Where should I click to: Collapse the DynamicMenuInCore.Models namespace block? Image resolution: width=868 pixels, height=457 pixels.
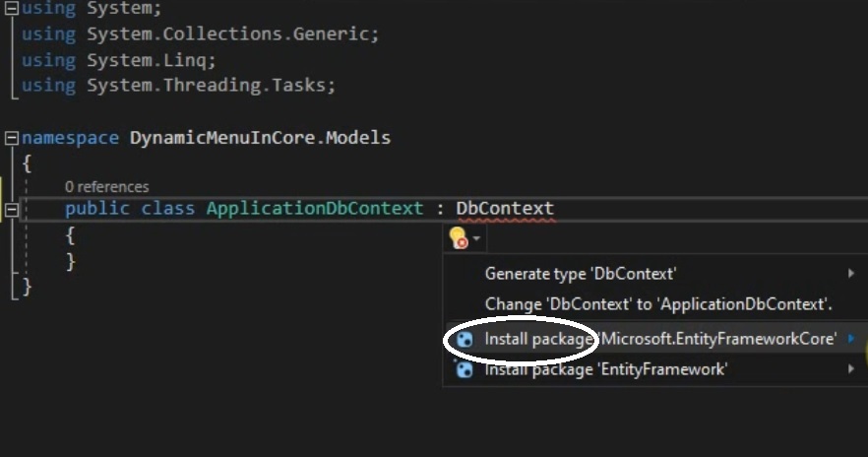(11, 138)
